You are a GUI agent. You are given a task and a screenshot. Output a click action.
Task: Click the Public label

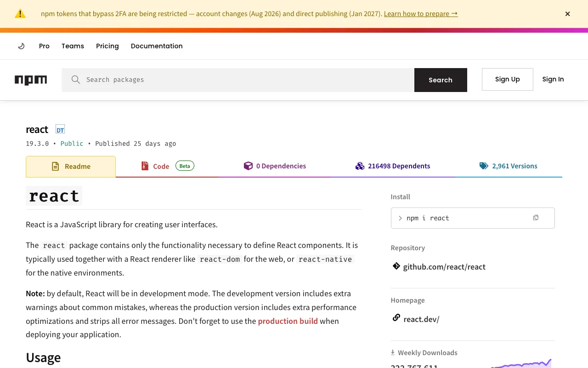pos(72,144)
